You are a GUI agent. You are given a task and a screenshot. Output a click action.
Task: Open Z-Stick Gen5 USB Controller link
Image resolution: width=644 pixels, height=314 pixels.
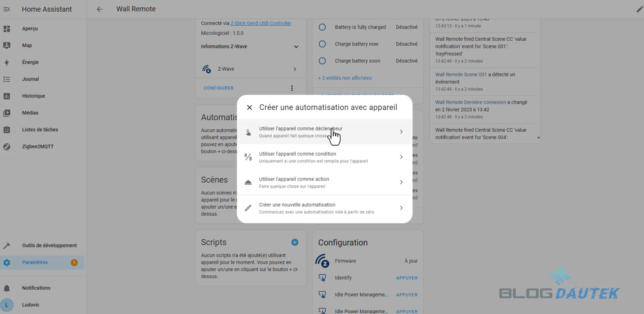tap(261, 23)
